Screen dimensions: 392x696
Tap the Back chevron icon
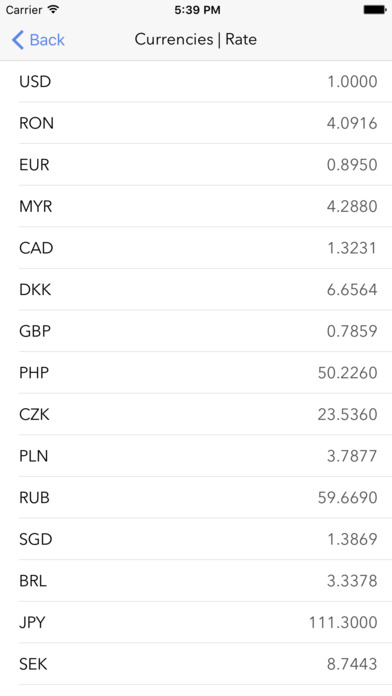pos(17,40)
